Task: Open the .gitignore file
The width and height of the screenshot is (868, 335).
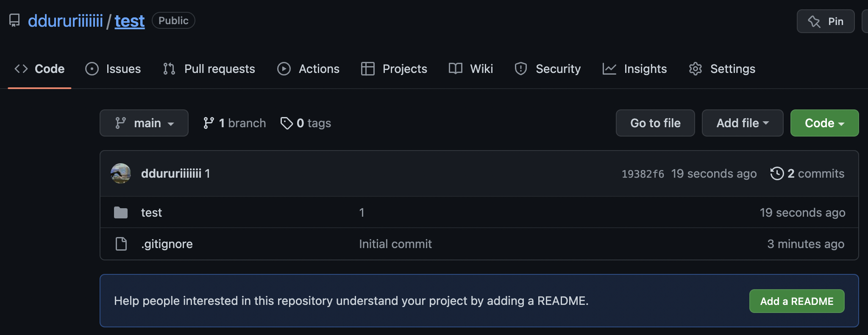Action: click(167, 244)
